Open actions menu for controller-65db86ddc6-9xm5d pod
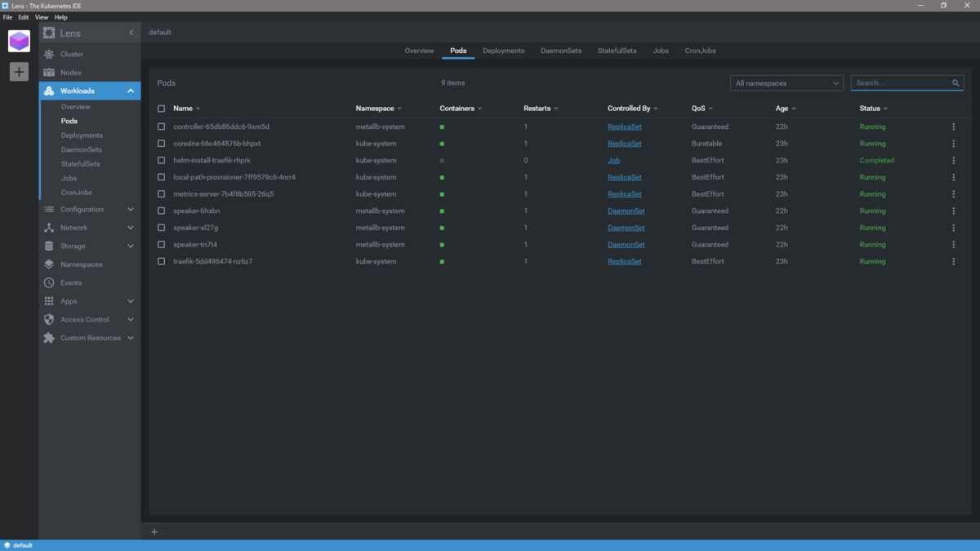The width and height of the screenshot is (980, 551). tap(953, 127)
